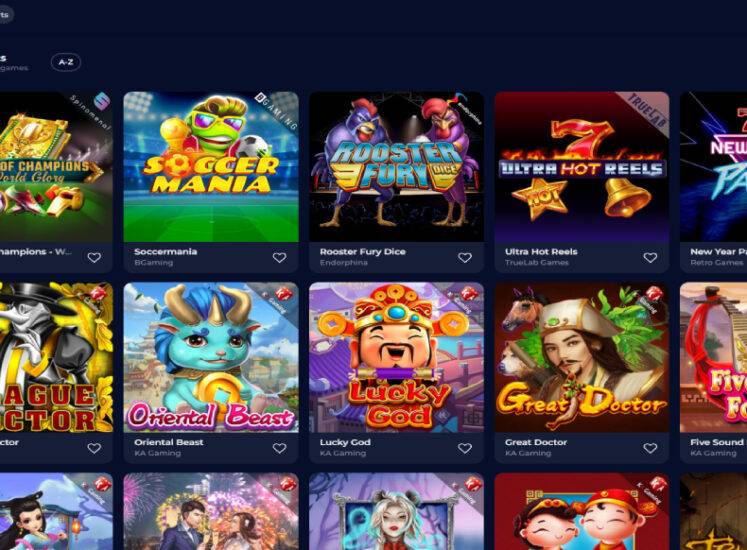Click the TrueLab Games provider label

[537, 263]
